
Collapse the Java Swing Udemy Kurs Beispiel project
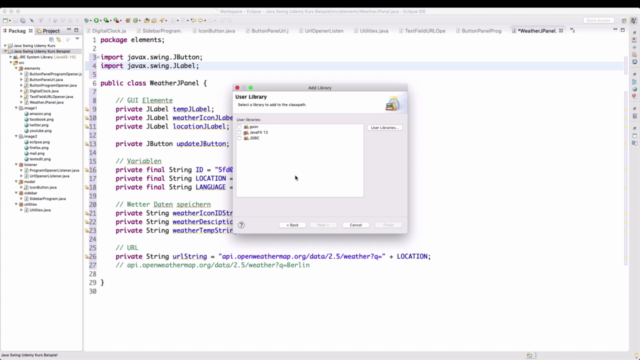(x=5, y=51)
